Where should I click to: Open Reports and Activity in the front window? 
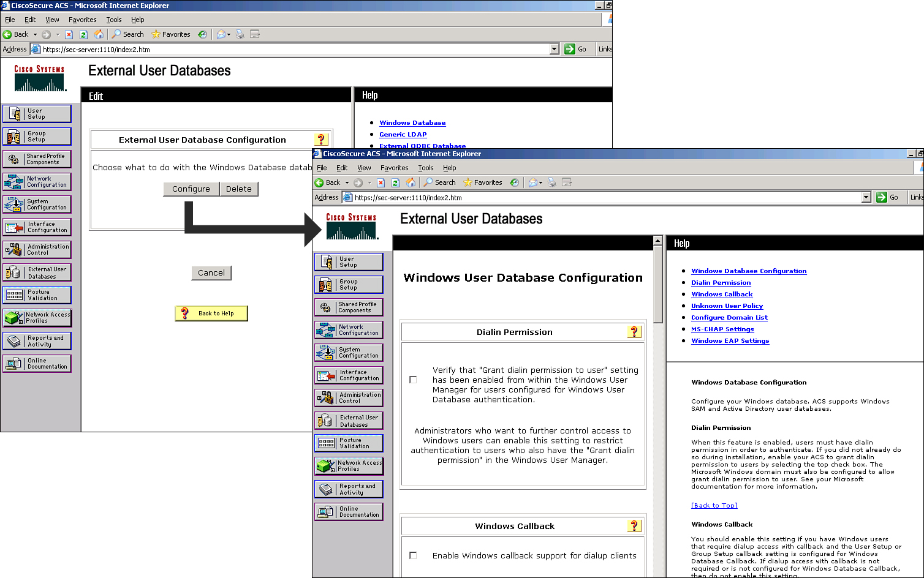[349, 489]
